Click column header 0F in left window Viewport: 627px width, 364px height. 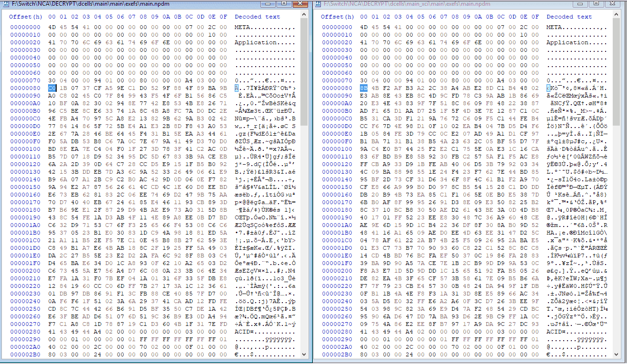click(x=223, y=17)
